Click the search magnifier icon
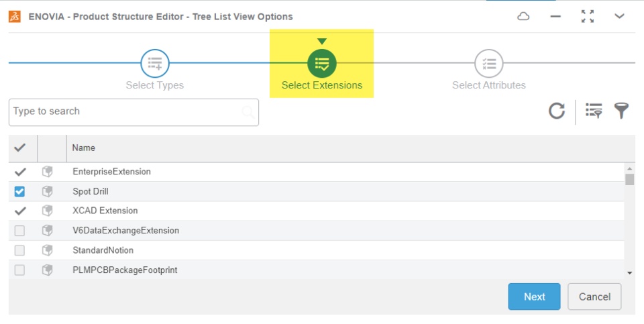The width and height of the screenshot is (644, 324). coord(248,112)
